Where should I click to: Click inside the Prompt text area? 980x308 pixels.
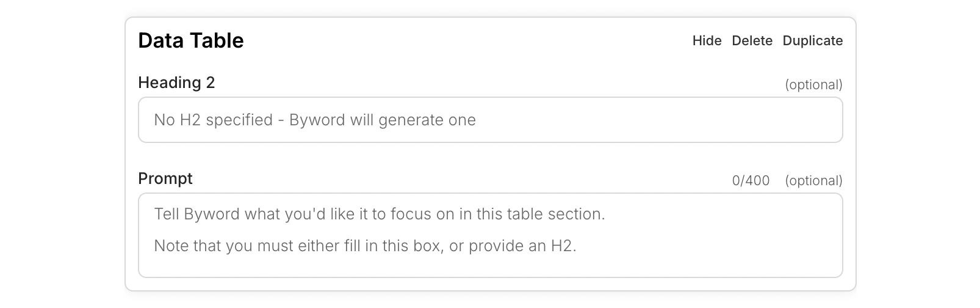490,235
